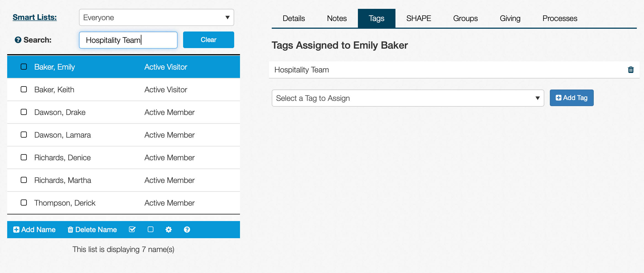Viewport: 644px width, 273px height.
Task: Click the Add Name button
Action: [35, 229]
